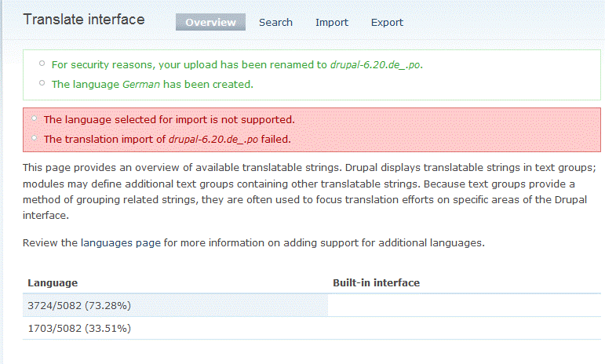
Task: Click the green drupal-6.20.de_.po filename text
Action: [375, 65]
